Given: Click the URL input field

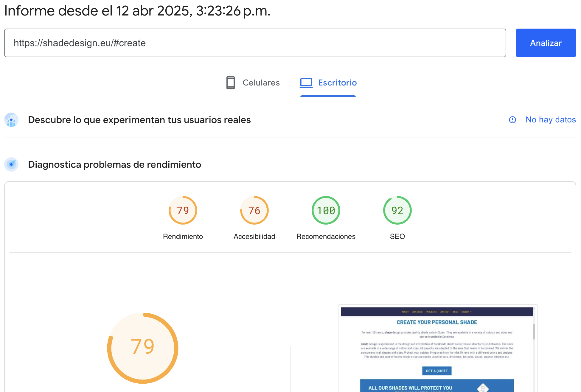Looking at the screenshot, I should (255, 43).
